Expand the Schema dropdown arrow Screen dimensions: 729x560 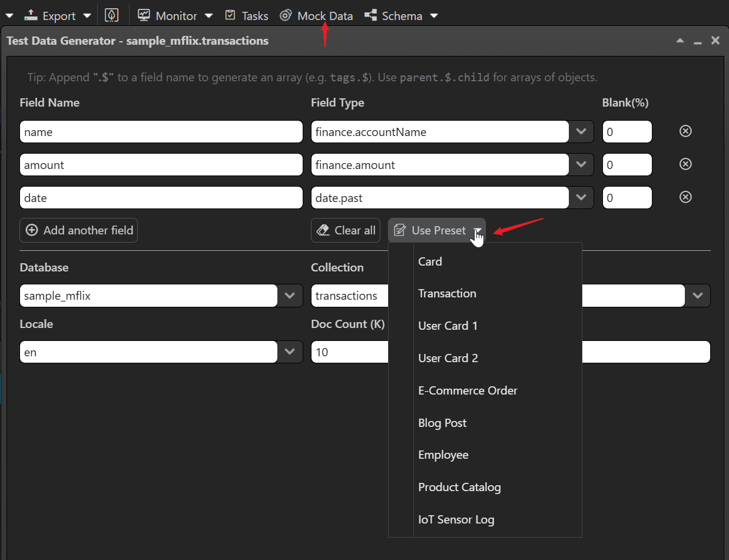(434, 16)
